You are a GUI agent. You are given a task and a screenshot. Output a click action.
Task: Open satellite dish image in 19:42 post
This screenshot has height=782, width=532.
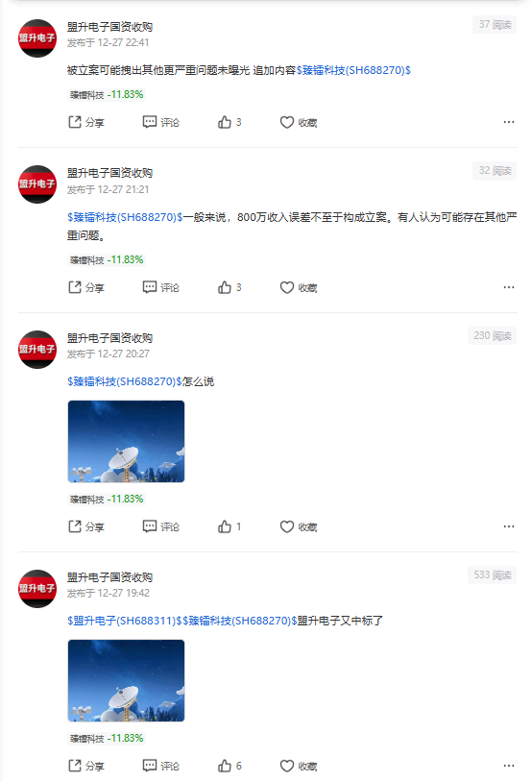click(x=126, y=680)
